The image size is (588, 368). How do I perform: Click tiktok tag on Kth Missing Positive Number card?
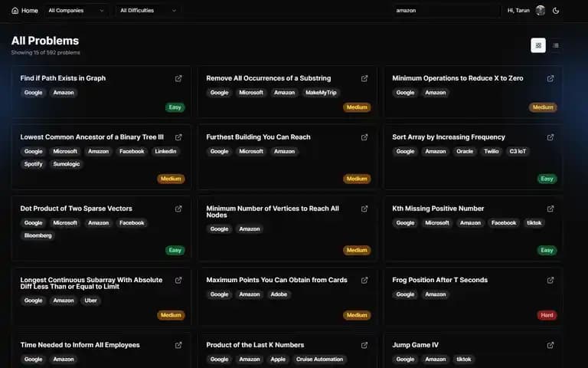tap(534, 222)
